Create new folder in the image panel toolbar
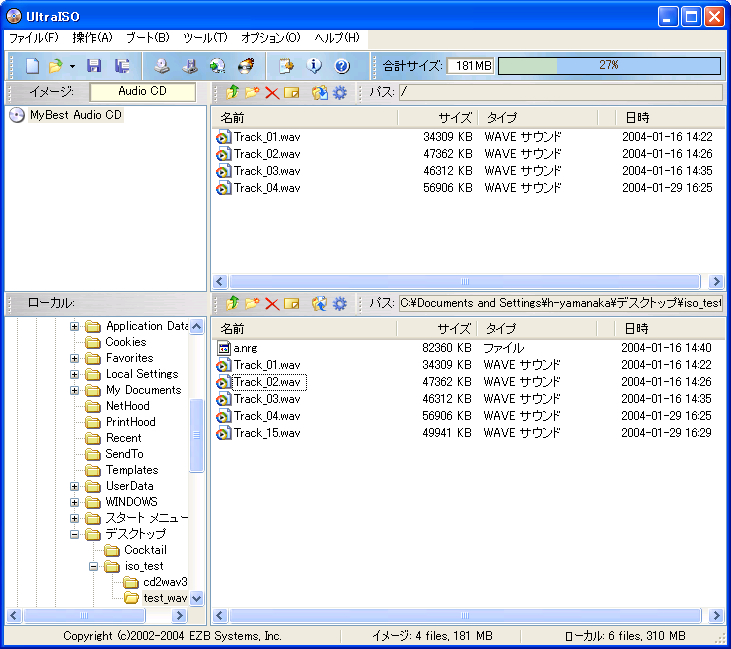 pyautogui.click(x=252, y=92)
